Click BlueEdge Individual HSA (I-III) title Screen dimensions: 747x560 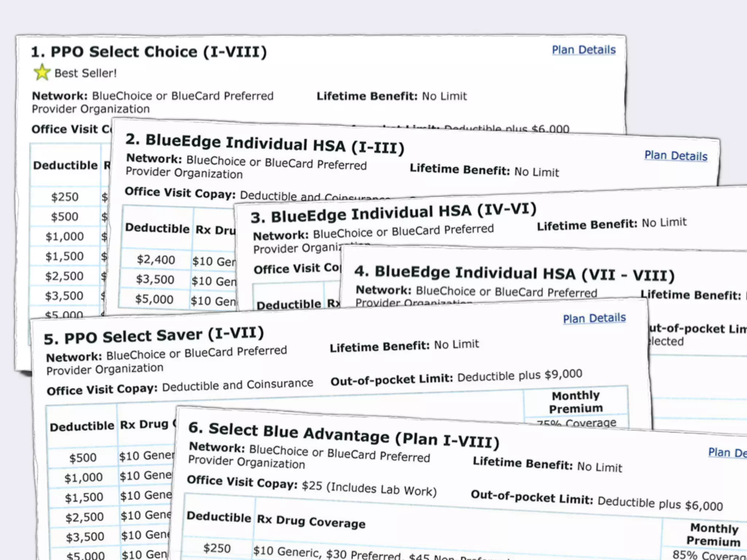[x=265, y=144]
